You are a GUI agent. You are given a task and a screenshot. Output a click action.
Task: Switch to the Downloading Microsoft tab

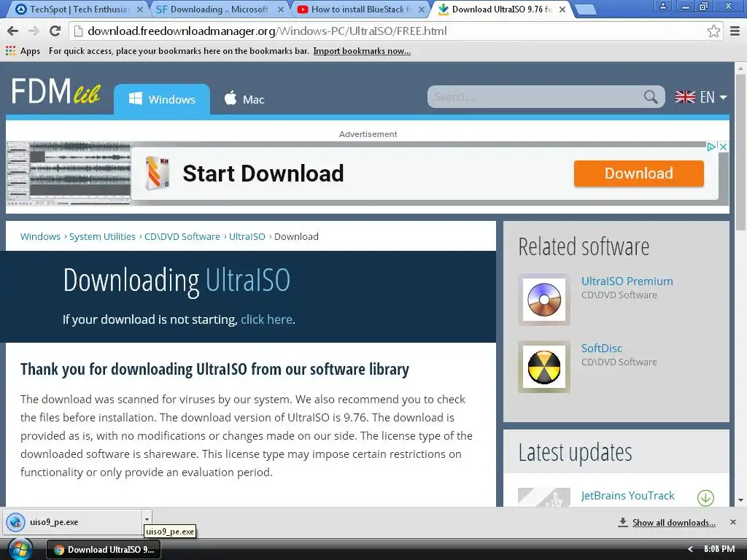[x=218, y=9]
